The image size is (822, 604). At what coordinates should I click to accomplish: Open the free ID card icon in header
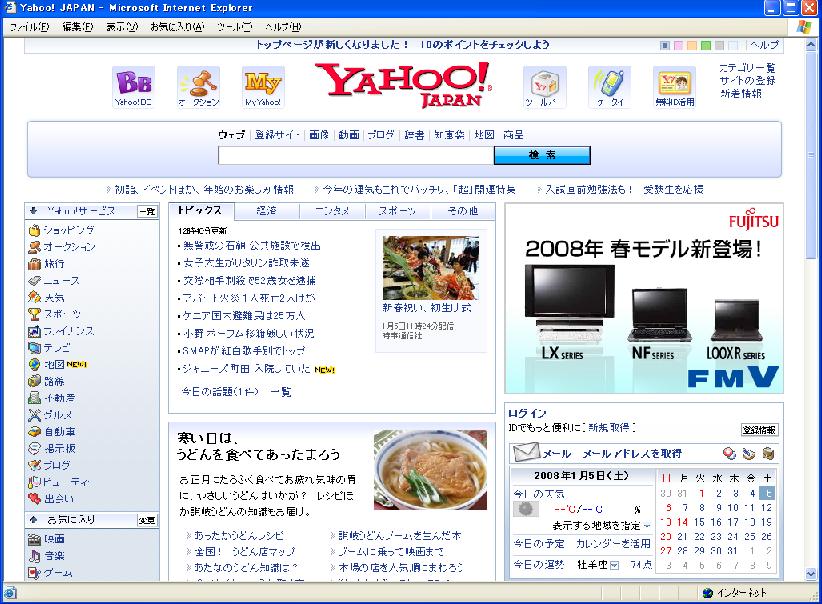674,87
